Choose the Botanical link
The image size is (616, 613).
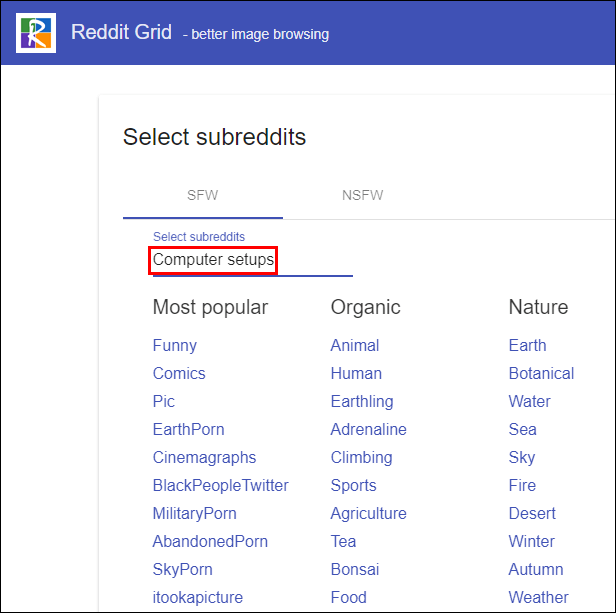[541, 374]
